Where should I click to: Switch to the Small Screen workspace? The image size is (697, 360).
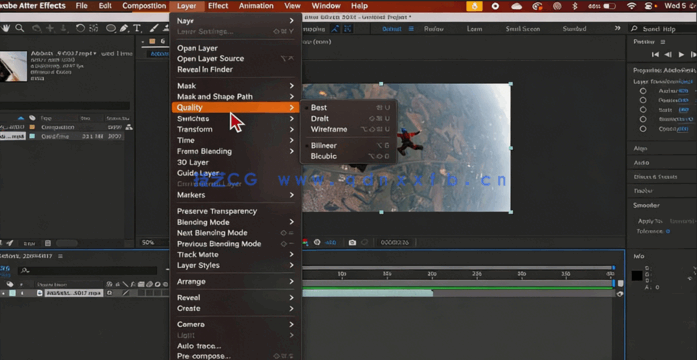(x=523, y=28)
